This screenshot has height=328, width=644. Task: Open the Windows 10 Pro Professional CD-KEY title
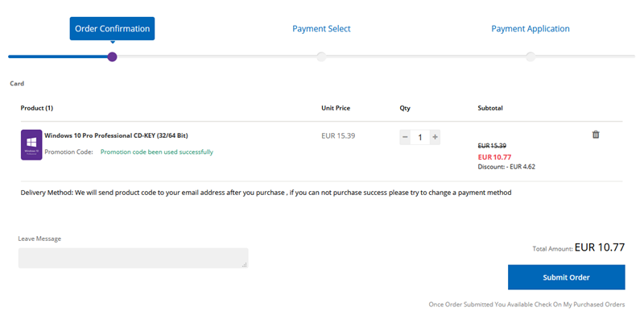coord(116,135)
